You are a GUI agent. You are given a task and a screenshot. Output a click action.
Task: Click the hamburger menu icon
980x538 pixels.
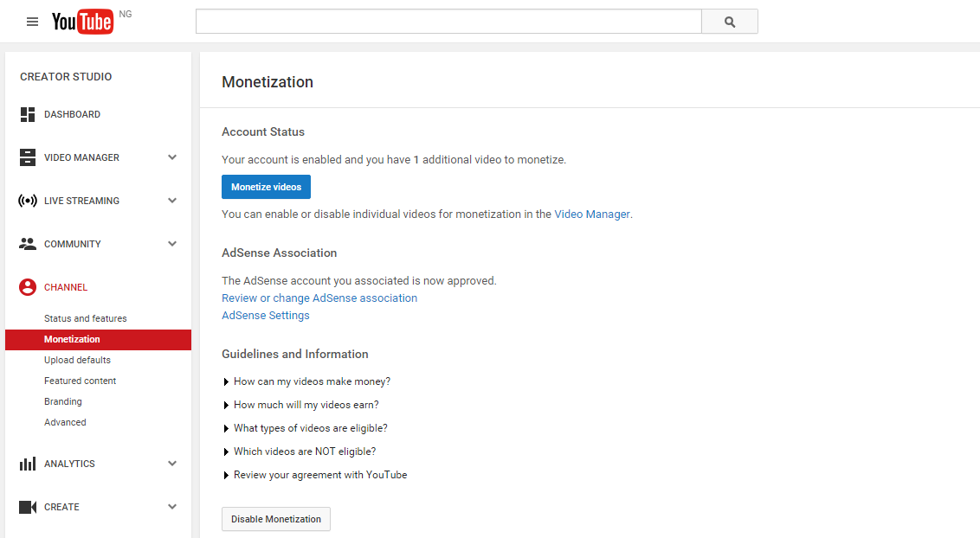coord(32,22)
